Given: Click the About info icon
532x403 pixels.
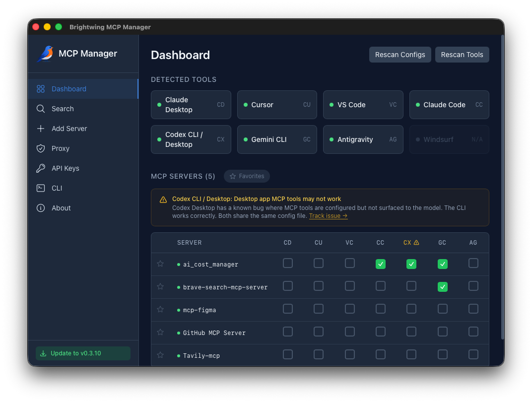Looking at the screenshot, I should click(40, 208).
